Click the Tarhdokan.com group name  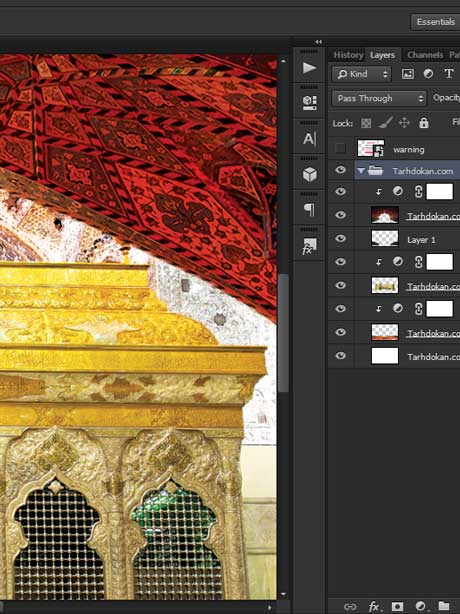423,172
